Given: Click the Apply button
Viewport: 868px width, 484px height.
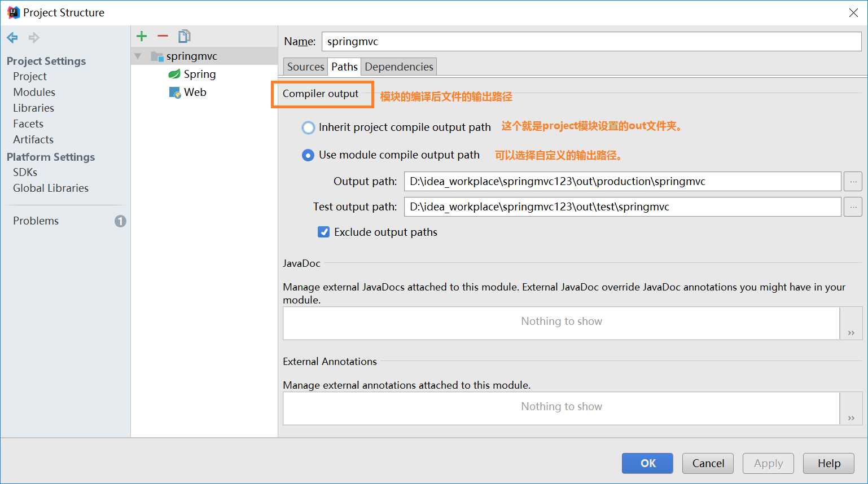Looking at the screenshot, I should [768, 463].
